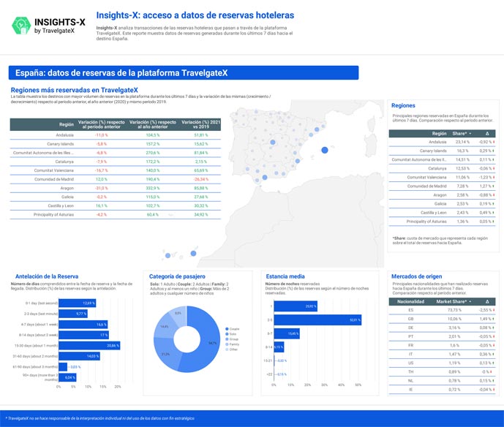The image size is (504, 427).
Task: Click the Couple legend swatch
Action: pyautogui.click(x=227, y=329)
